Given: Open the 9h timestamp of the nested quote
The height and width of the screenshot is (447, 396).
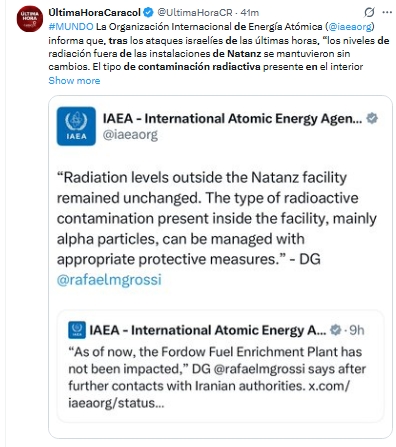Looking at the screenshot, I should 357,330.
